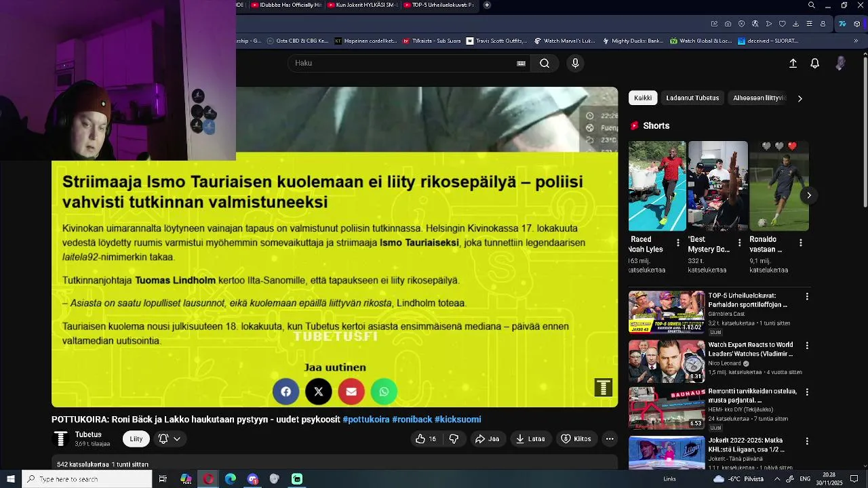Open 'Raced Noah Lyles' short thumbnail
Viewport: 868px width, 488px height.
[x=657, y=186]
